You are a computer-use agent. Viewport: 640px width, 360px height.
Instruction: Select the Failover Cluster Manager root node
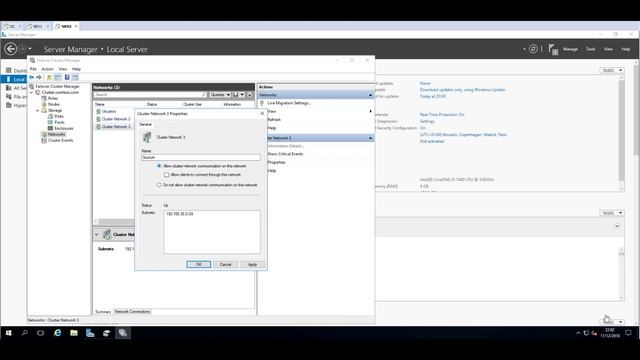[57, 87]
